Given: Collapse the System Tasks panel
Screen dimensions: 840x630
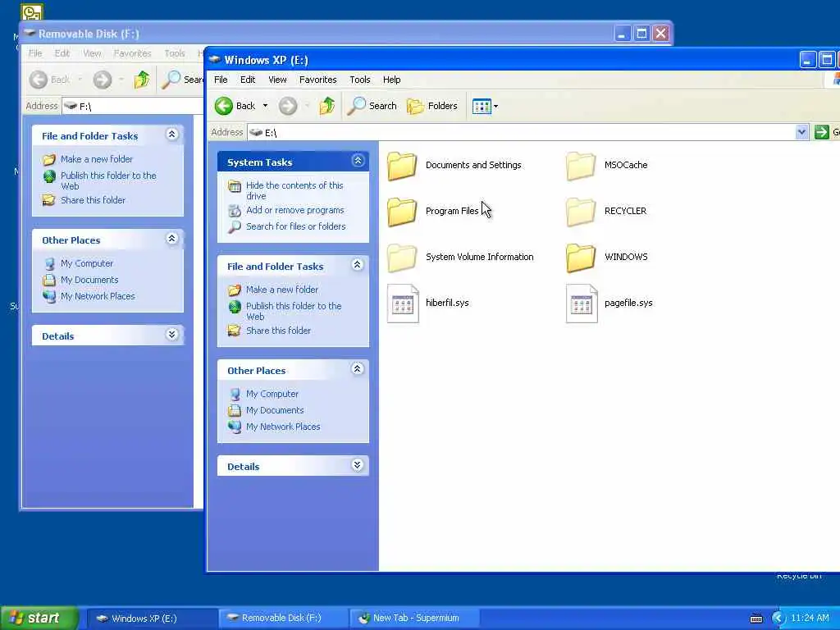Looking at the screenshot, I should coord(358,161).
